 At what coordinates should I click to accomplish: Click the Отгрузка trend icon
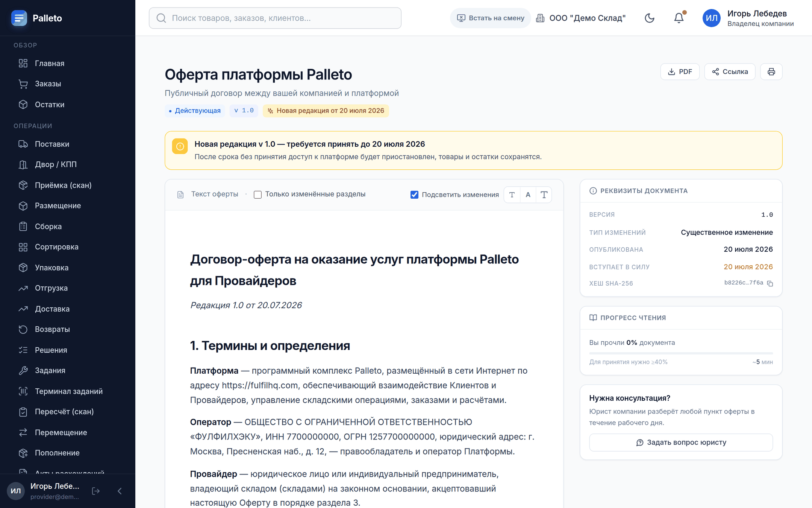(x=23, y=288)
